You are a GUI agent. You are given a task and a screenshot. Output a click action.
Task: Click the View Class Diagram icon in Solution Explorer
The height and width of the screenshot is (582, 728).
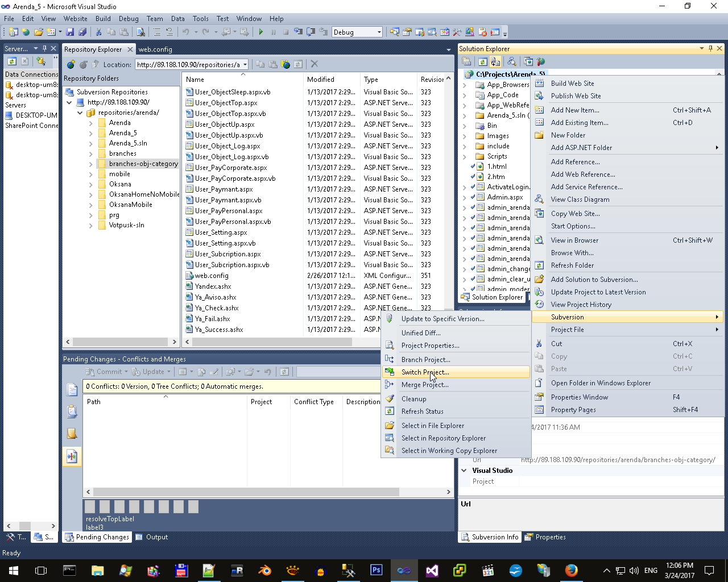click(x=511, y=61)
